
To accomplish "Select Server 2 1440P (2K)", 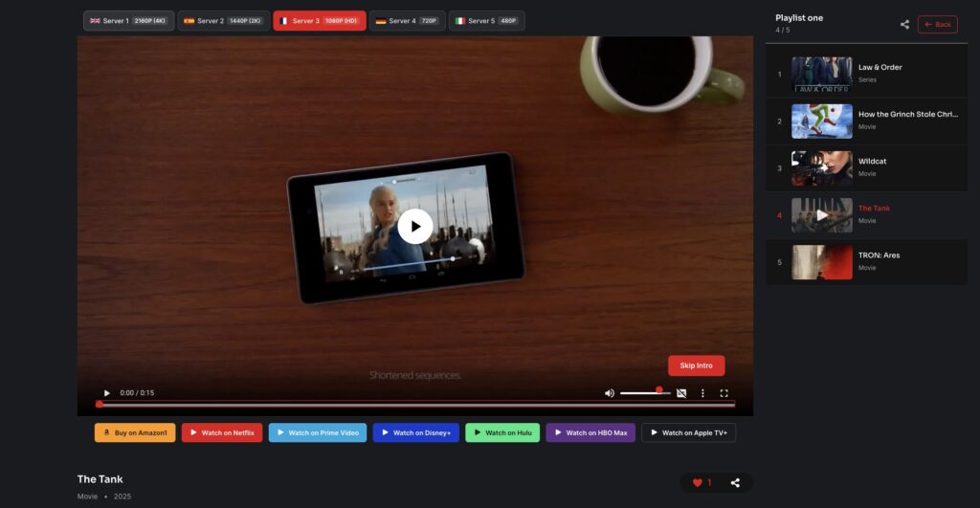I will pos(223,21).
